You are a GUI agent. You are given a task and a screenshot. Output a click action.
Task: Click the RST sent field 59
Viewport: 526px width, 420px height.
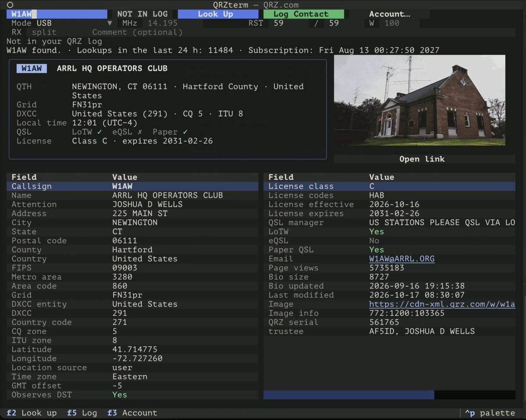pos(289,23)
